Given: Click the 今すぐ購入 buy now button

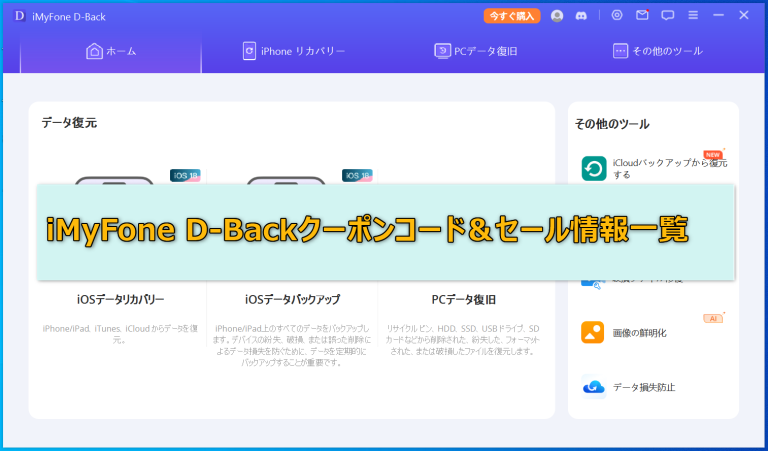Looking at the screenshot, I should pyautogui.click(x=512, y=16).
